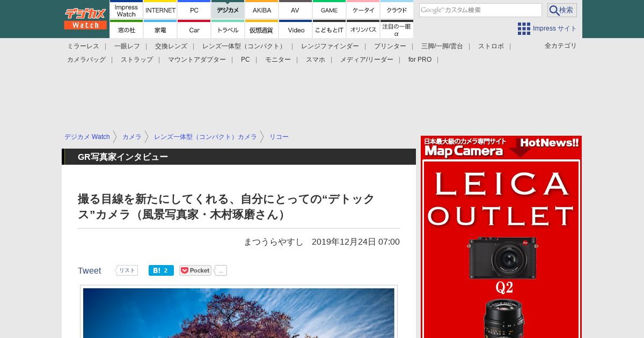The height and width of the screenshot is (338, 644).
Task: Open the Car Watch tab
Action: click(x=194, y=30)
